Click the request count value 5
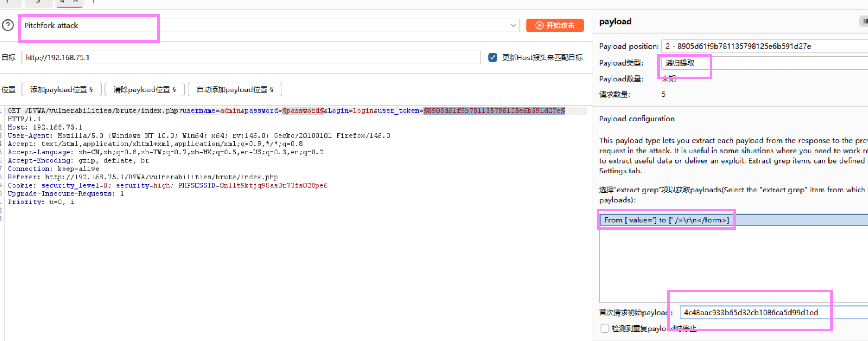This screenshot has width=868, height=341. point(663,94)
